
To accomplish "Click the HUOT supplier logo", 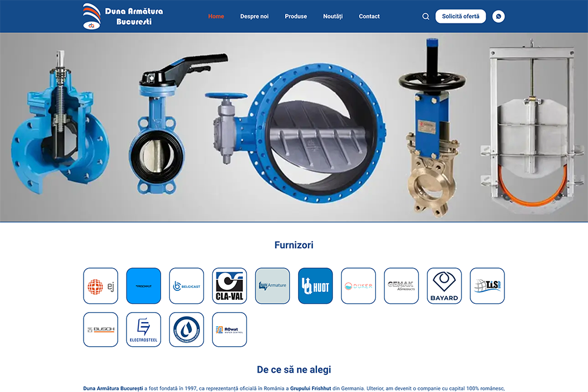I will tap(315, 286).
